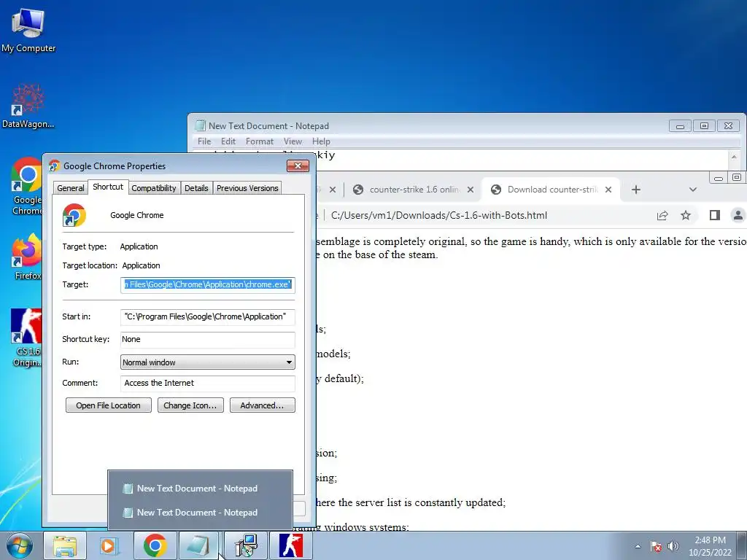Screen dimensions: 747x560
Task: Click the Shortcut key field
Action: 208,340
